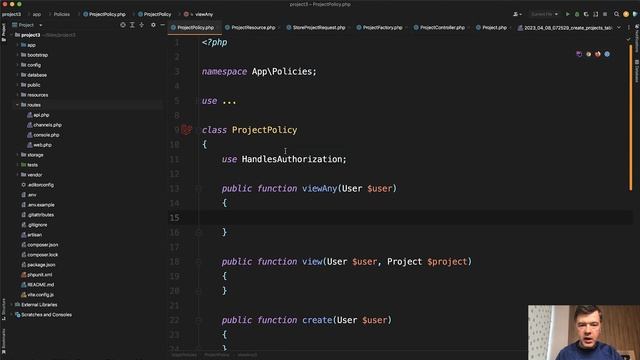This screenshot has height=360, width=640.
Task: Open in Safari browser icon in editor
Action: click(607, 54)
